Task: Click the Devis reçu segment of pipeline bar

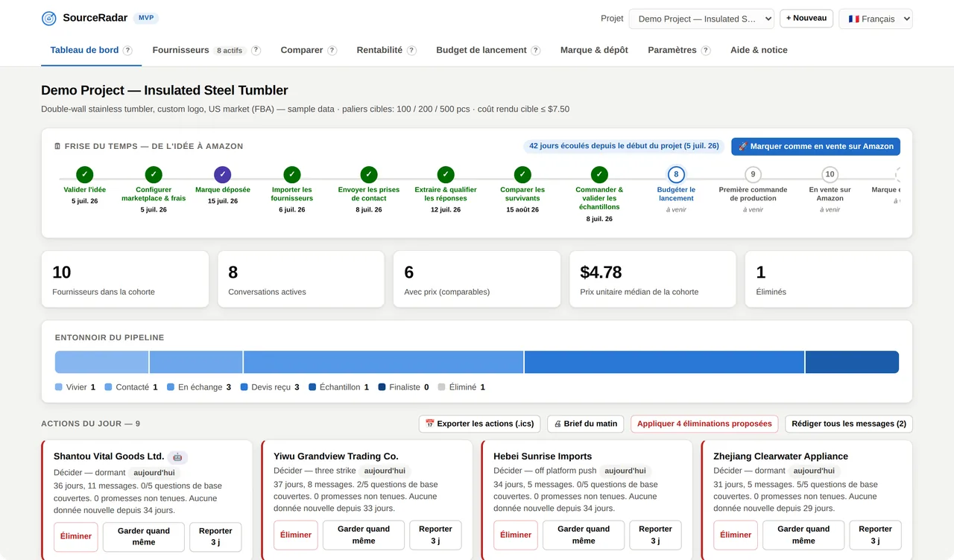Action: coord(664,362)
